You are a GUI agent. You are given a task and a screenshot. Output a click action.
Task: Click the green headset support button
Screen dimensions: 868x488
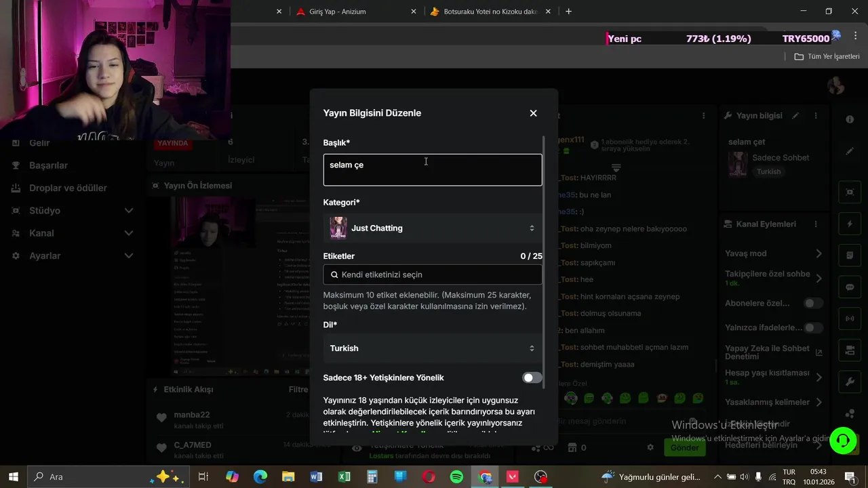[843, 441]
